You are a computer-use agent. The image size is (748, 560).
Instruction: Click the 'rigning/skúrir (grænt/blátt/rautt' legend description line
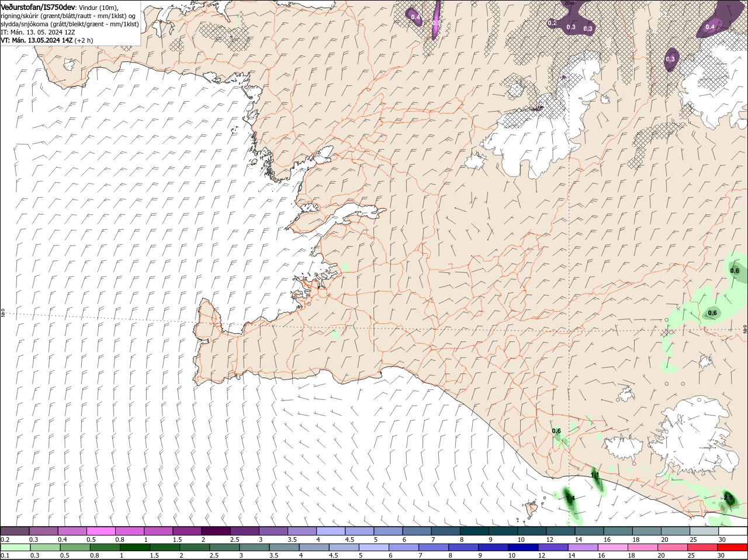click(x=68, y=15)
